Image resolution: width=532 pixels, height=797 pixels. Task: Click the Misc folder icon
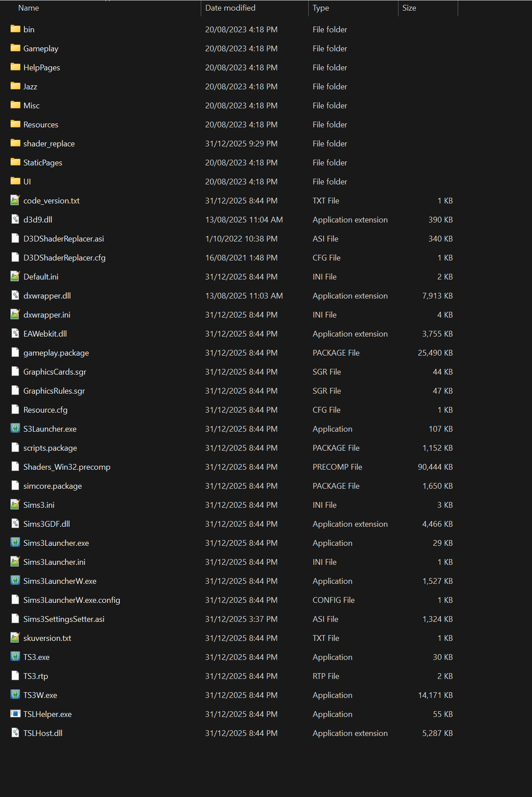(x=15, y=105)
